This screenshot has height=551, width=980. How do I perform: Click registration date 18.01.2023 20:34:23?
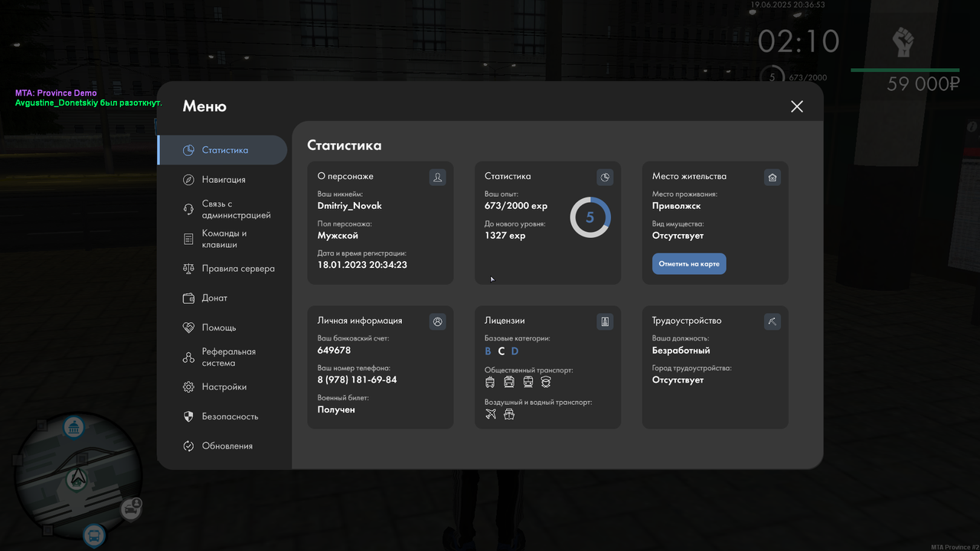coord(362,265)
